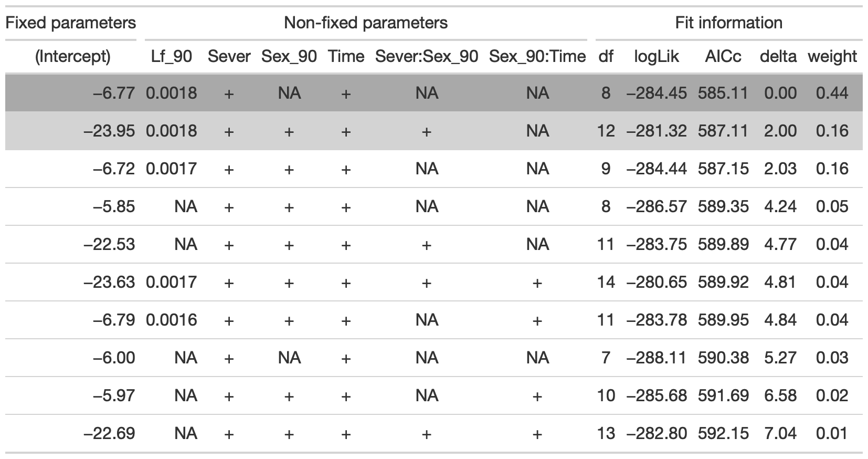Select the (Intercept) column header
This screenshot has width=868, height=459.
72,56
